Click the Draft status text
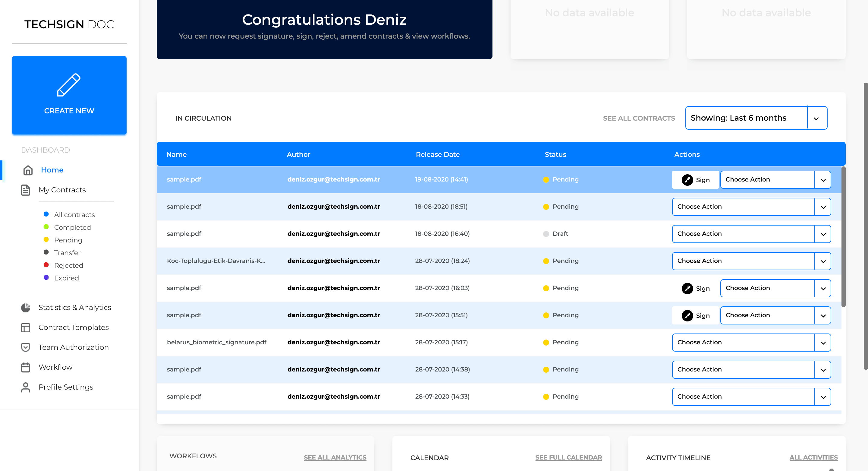Screen dimensions: 868x471 point(560,234)
